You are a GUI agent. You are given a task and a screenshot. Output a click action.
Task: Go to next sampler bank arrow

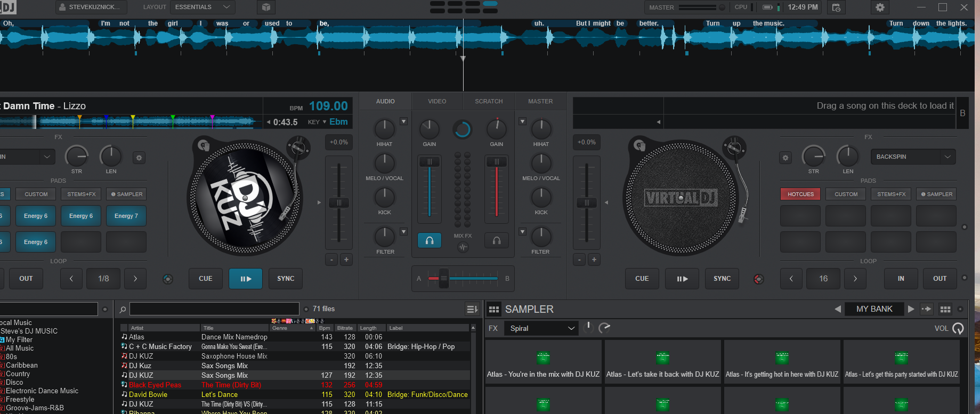911,309
